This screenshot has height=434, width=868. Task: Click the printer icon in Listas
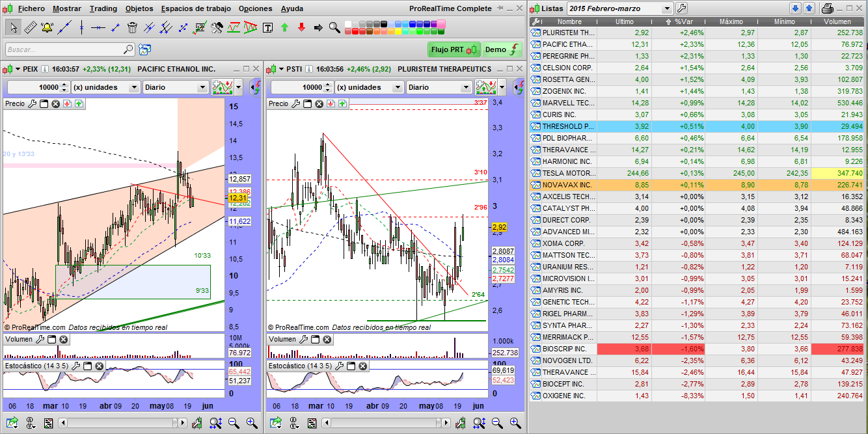[828, 8]
